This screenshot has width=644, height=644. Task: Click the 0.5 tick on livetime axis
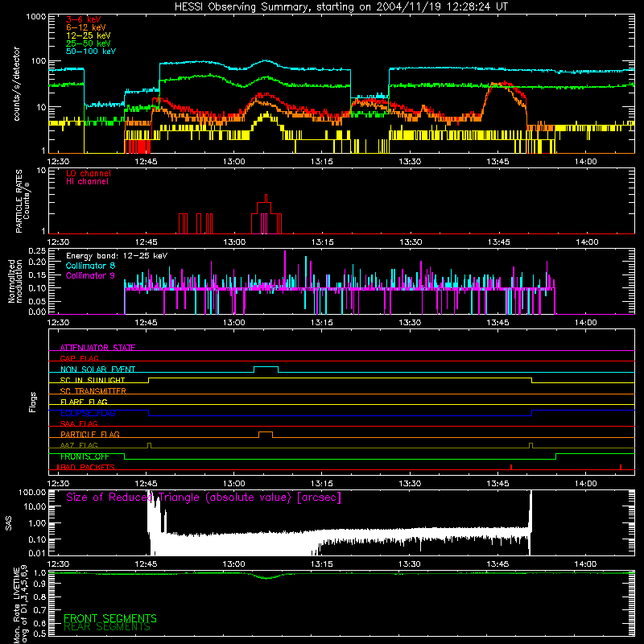tap(39, 634)
